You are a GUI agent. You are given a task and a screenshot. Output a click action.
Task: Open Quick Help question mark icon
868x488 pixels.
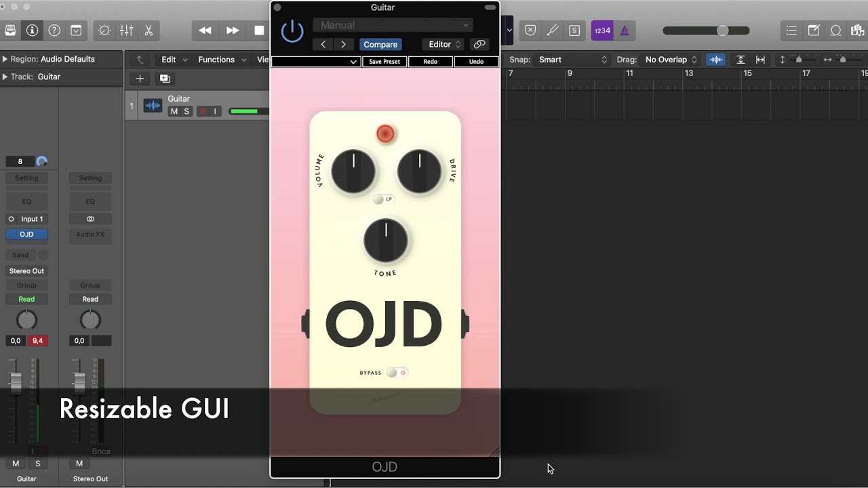click(54, 30)
